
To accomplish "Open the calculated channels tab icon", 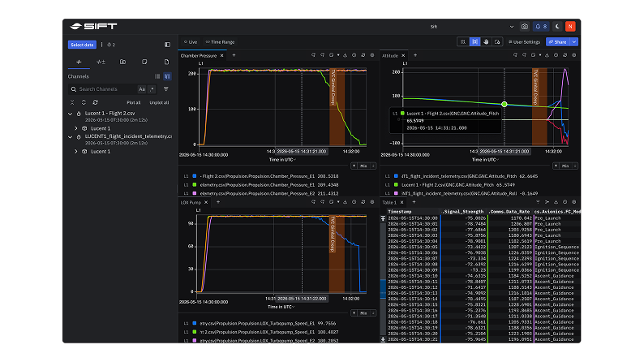I will pyautogui.click(x=101, y=62).
